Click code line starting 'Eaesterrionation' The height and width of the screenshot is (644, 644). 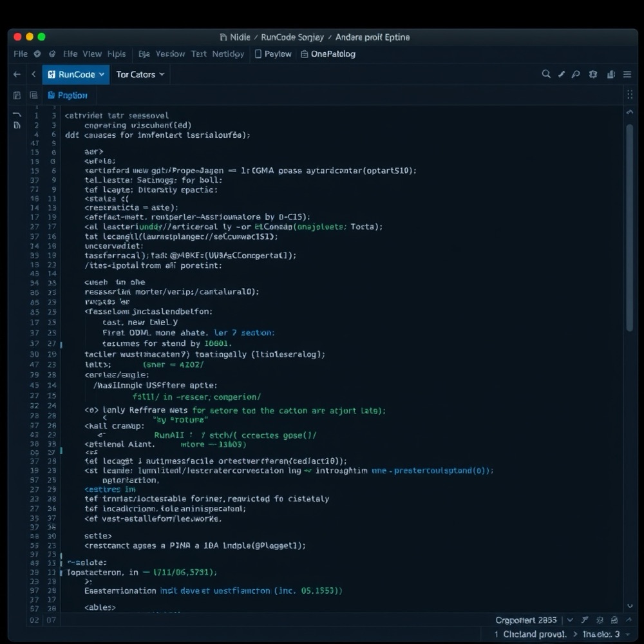(213, 591)
